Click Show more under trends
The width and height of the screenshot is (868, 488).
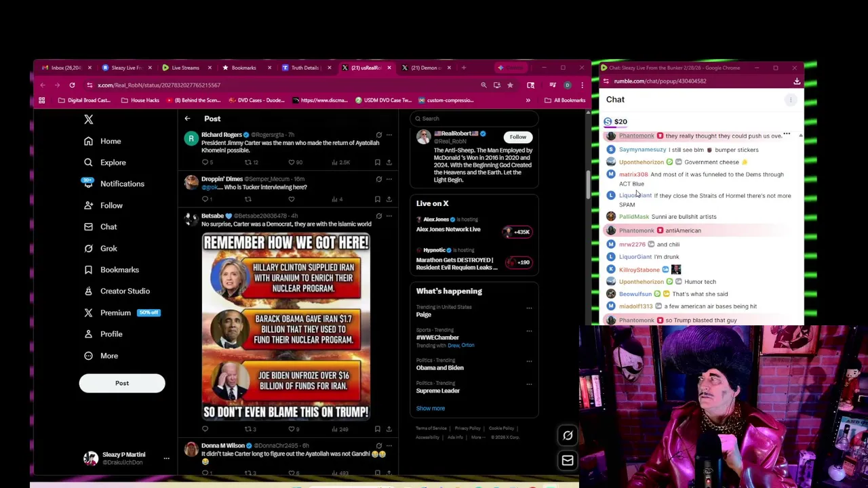[431, 408]
